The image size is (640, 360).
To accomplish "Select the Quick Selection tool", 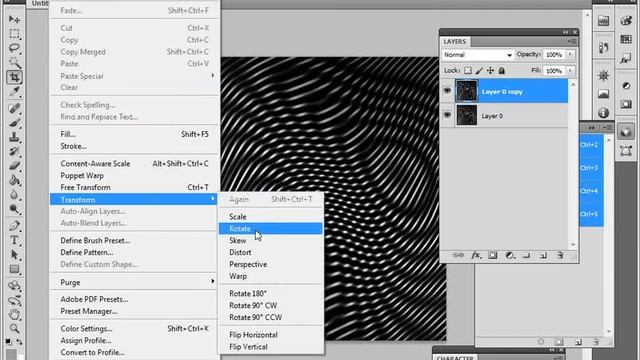I will [x=14, y=62].
